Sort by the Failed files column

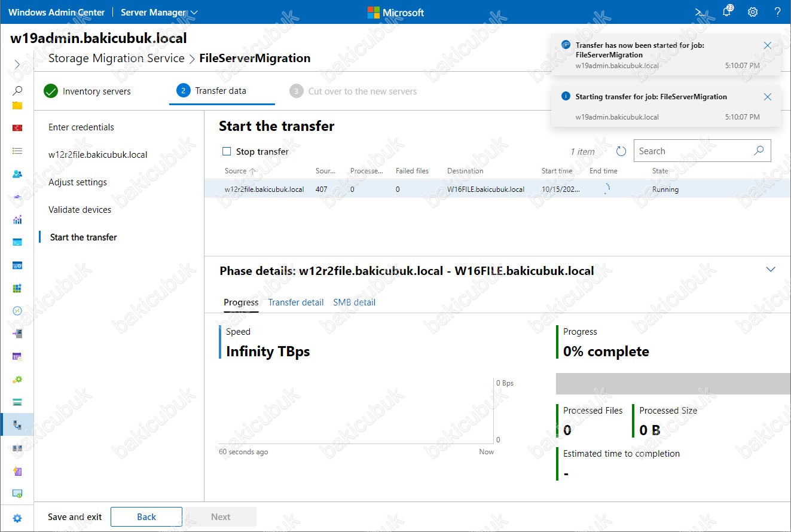coord(413,171)
